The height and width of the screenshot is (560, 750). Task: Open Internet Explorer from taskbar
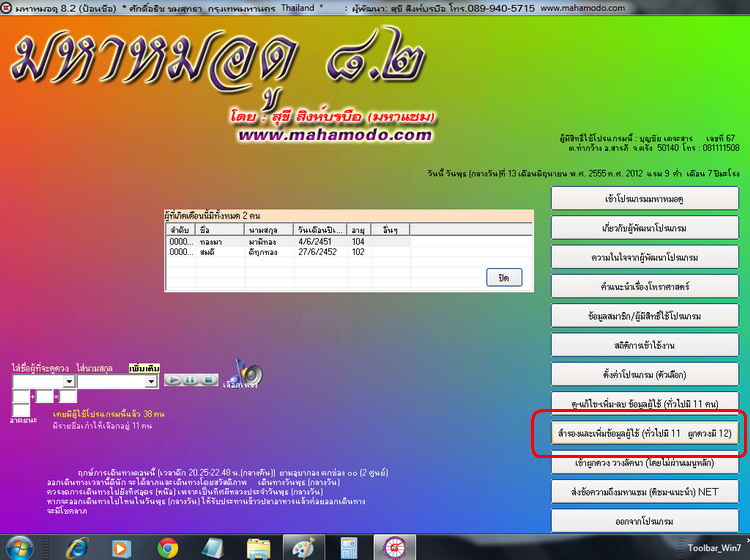tap(77, 548)
